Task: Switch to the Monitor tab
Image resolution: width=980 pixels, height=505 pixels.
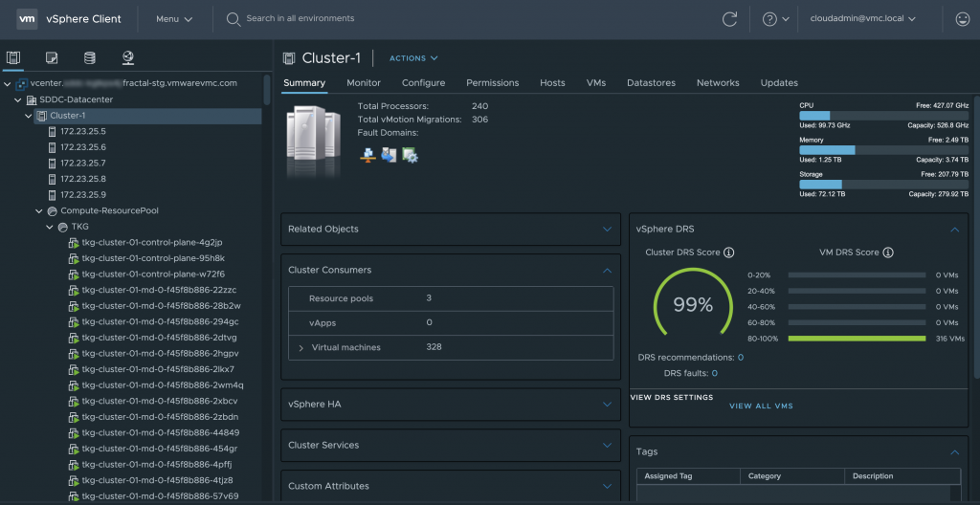Action: pos(364,83)
